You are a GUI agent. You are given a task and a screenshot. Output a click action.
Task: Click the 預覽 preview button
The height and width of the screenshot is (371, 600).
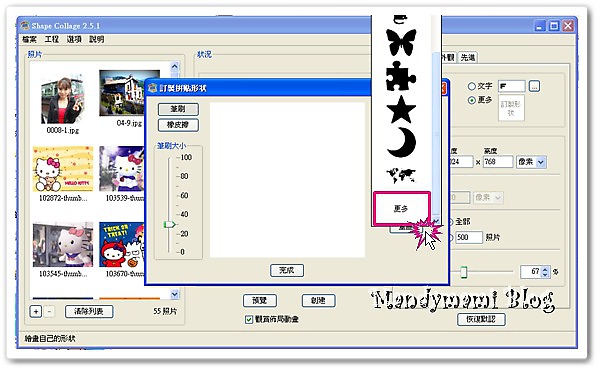click(x=260, y=300)
